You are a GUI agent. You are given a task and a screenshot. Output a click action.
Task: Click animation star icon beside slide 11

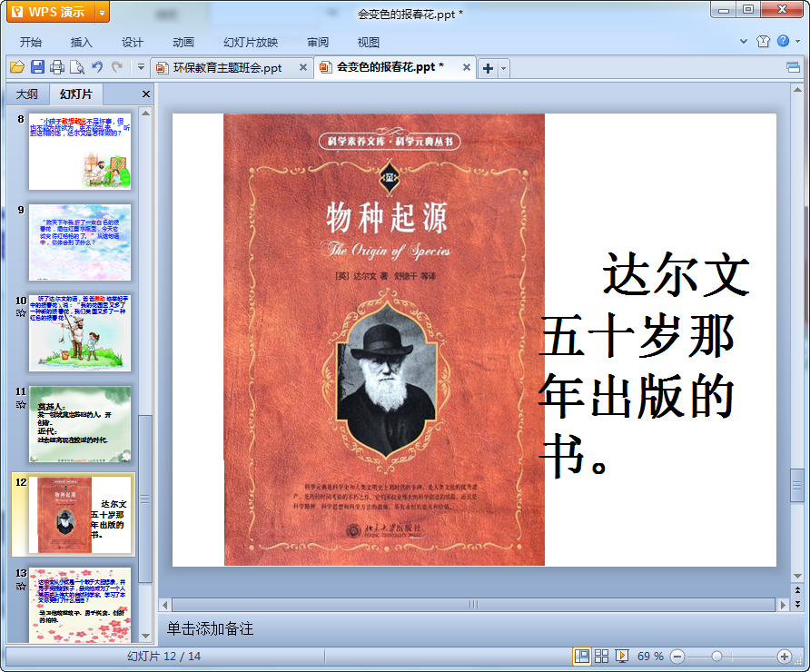tap(21, 404)
